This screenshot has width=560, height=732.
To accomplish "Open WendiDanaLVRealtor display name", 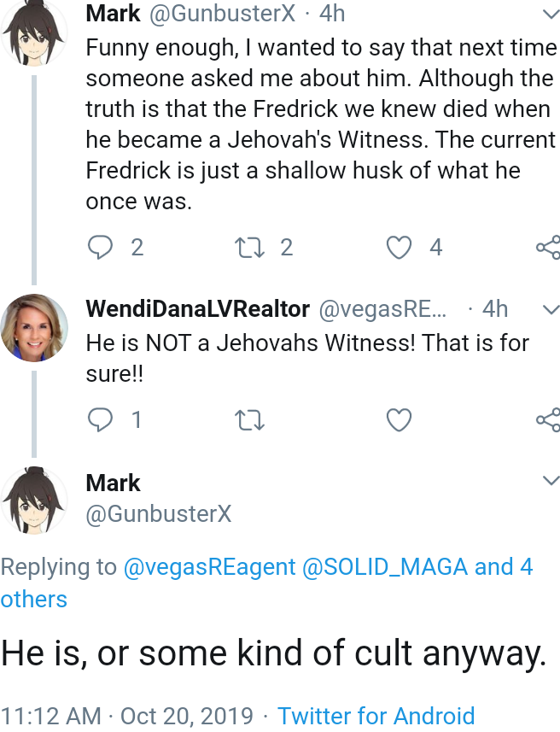I will tap(198, 308).
